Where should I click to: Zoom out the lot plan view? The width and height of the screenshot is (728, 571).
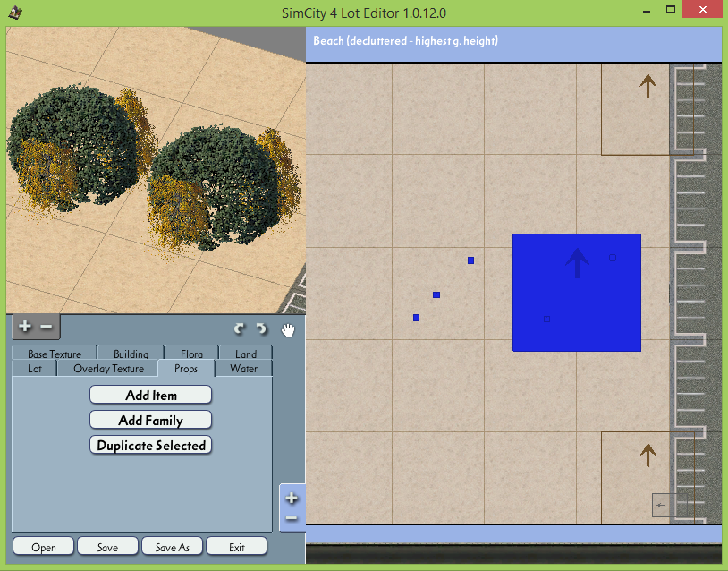point(292,518)
